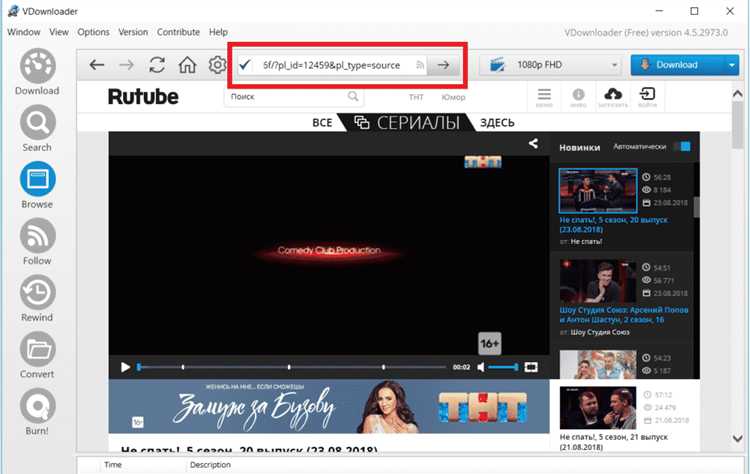Click the Новинки heading in sidebar
This screenshot has width=750, height=474.
(580, 147)
